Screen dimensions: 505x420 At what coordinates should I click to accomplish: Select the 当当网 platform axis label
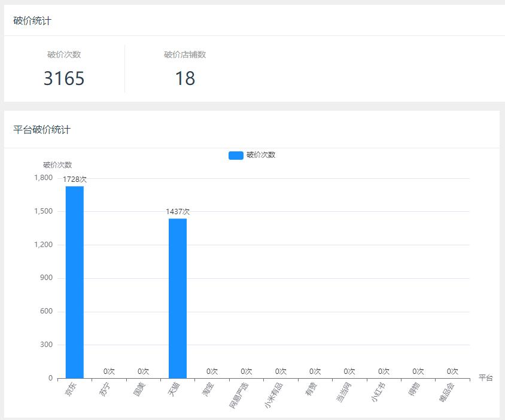point(343,392)
